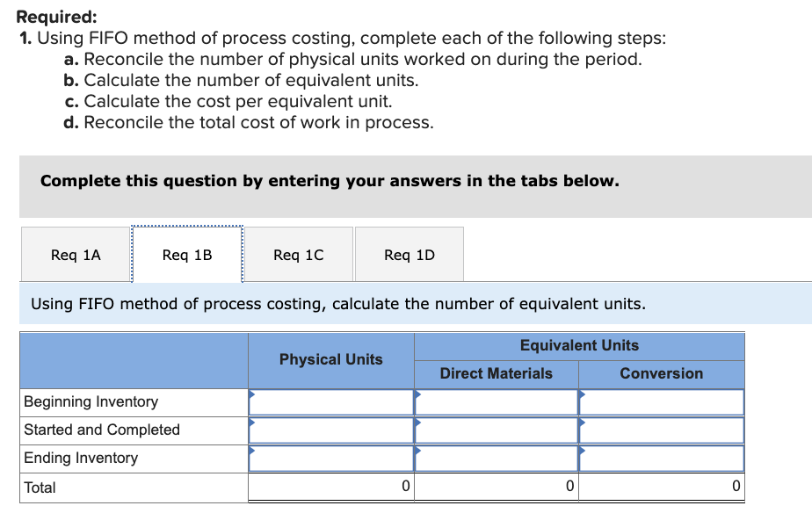Click the blue marker on Started and Completed Direct Materials field
Image resolution: width=812 pixels, height=513 pixels.
pos(420,424)
